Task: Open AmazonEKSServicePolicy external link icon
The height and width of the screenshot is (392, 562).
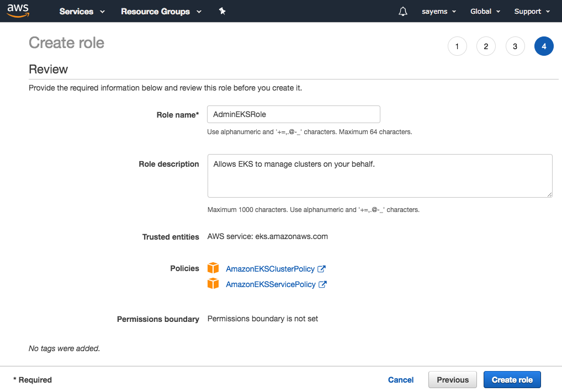Action: pyautogui.click(x=322, y=284)
